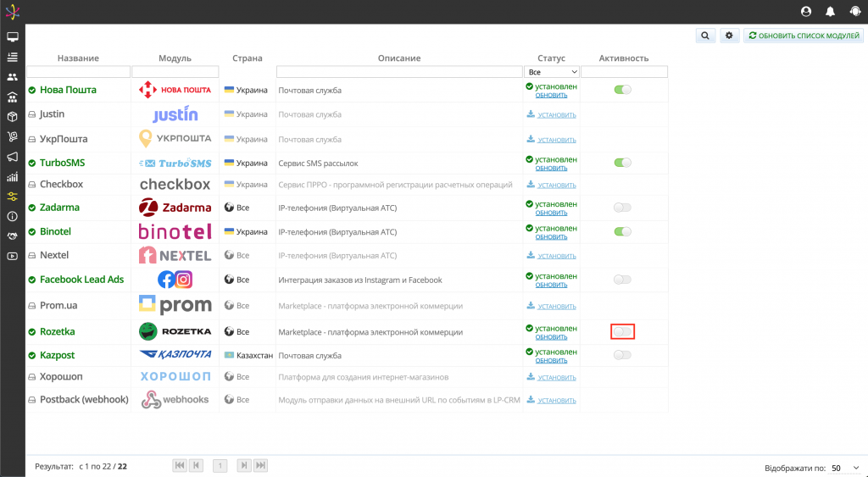This screenshot has height=477, width=868.
Task: Click the Facebook Lead Ads module name
Action: pyautogui.click(x=82, y=280)
